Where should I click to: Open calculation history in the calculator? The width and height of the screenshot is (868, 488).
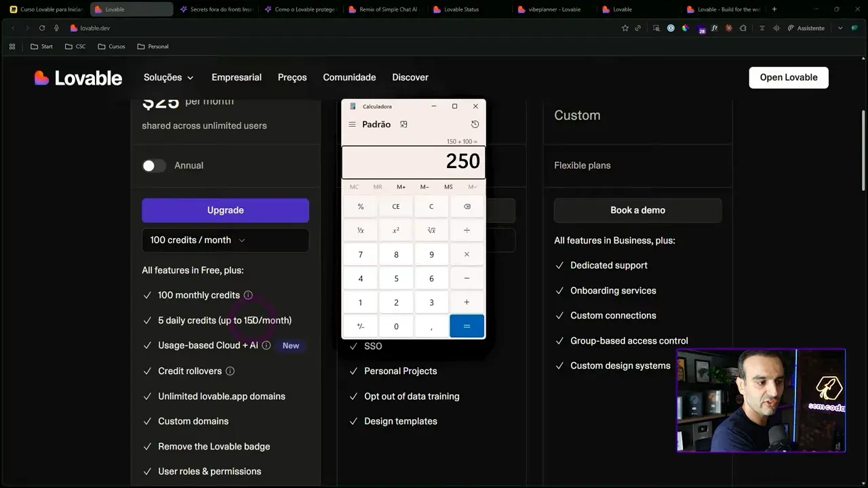(475, 124)
